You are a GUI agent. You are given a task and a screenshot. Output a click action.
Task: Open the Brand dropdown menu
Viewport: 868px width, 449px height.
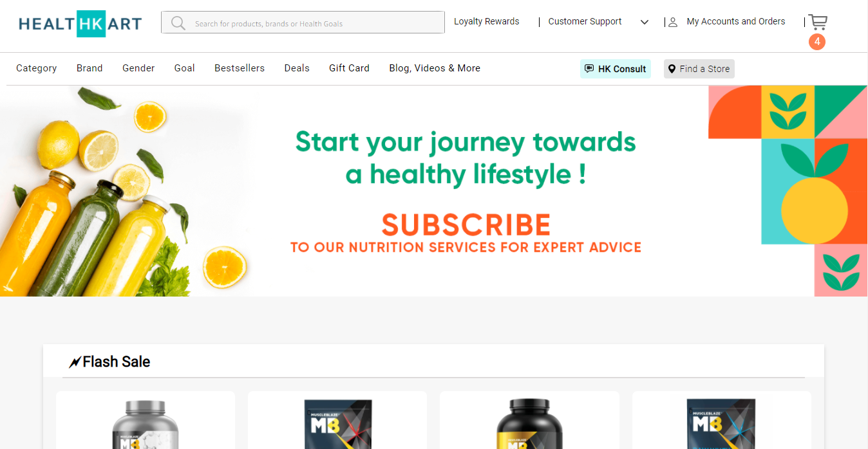tap(90, 68)
